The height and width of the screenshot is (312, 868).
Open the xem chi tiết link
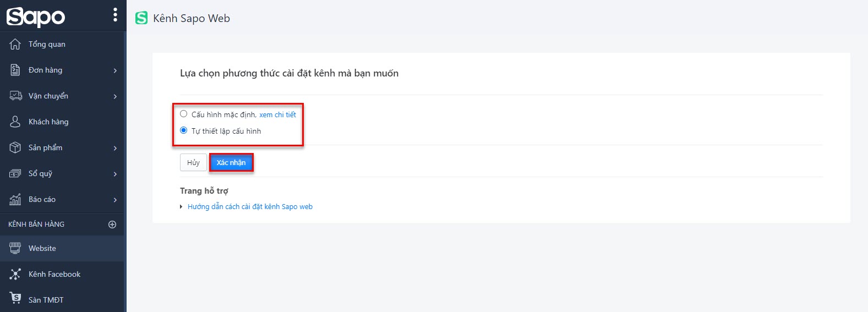pos(277,114)
